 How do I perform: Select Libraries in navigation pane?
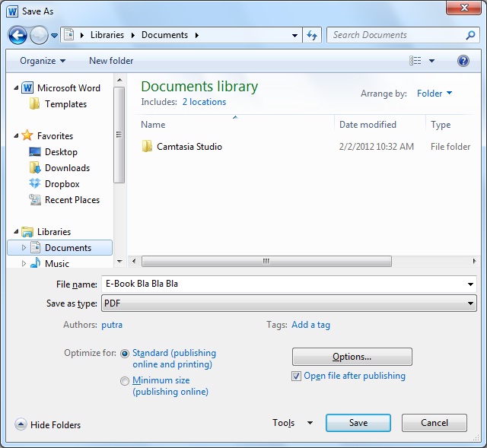pyautogui.click(x=54, y=232)
